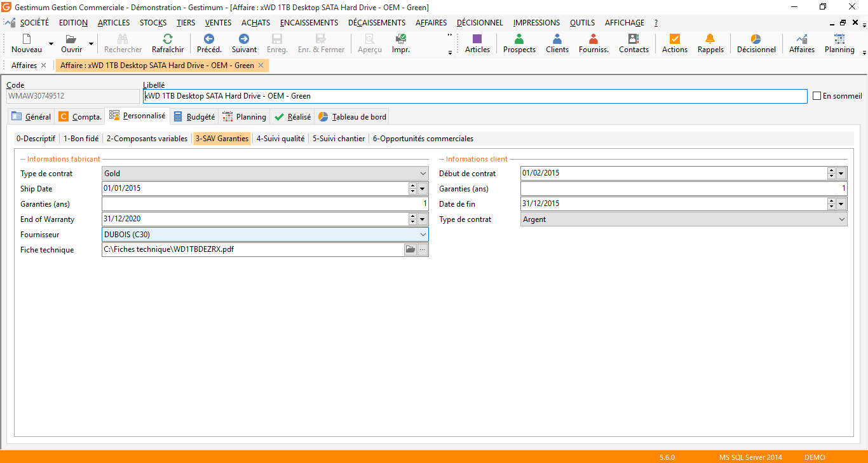Switch to the Tableau de bord tab
Image resolution: width=868 pixels, height=463 pixels.
tap(352, 116)
